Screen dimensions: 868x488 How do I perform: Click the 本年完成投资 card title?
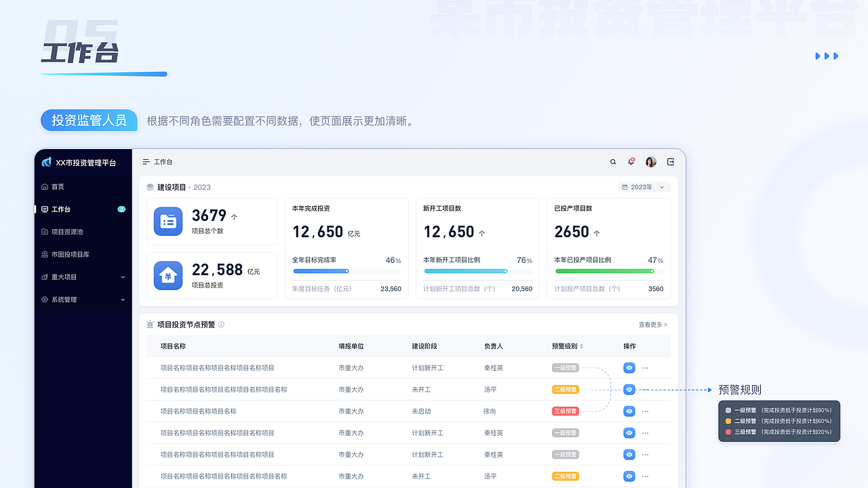pos(311,208)
